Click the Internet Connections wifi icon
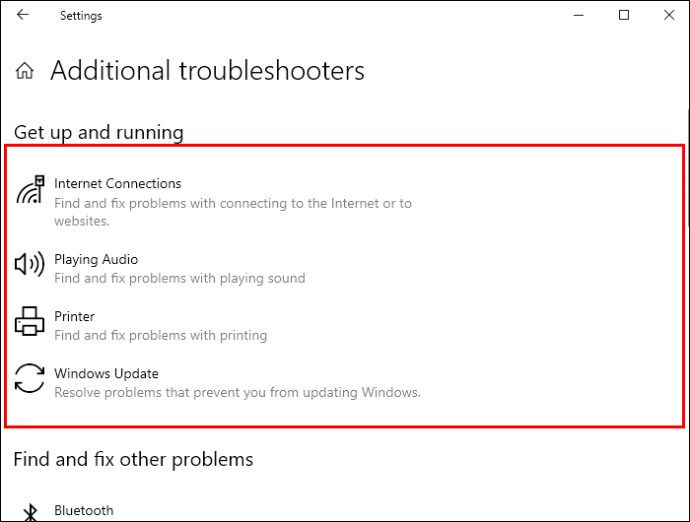 [30, 190]
